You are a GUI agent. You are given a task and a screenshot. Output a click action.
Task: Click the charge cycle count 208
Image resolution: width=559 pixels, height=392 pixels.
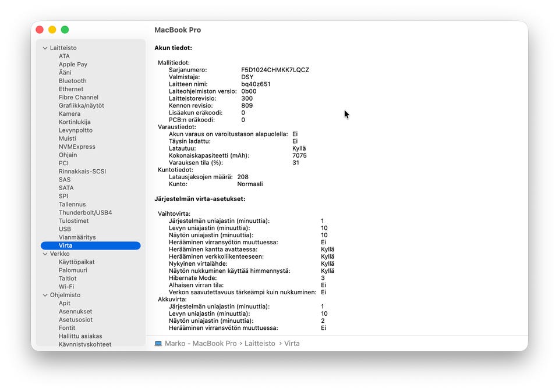(243, 177)
